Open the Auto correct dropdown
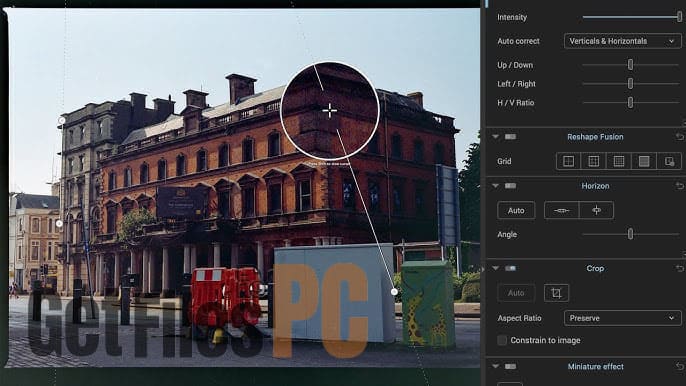This screenshot has height=386, width=686. 623,41
